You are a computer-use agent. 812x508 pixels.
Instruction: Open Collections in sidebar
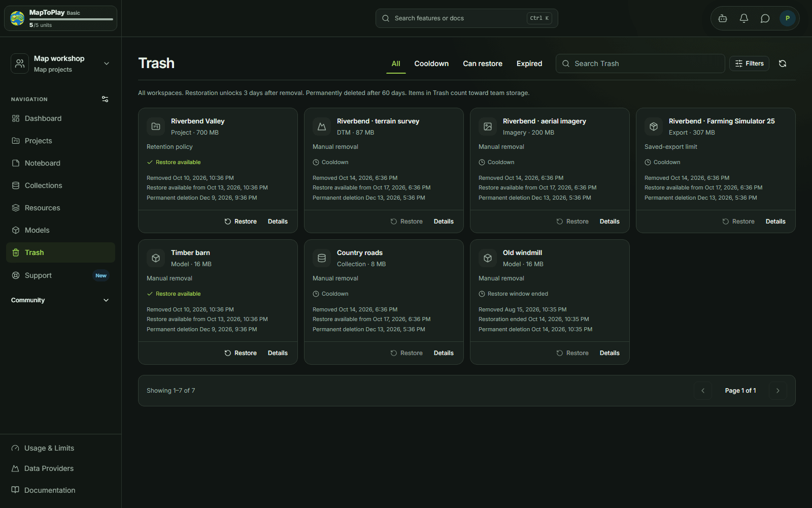pyautogui.click(x=60, y=185)
